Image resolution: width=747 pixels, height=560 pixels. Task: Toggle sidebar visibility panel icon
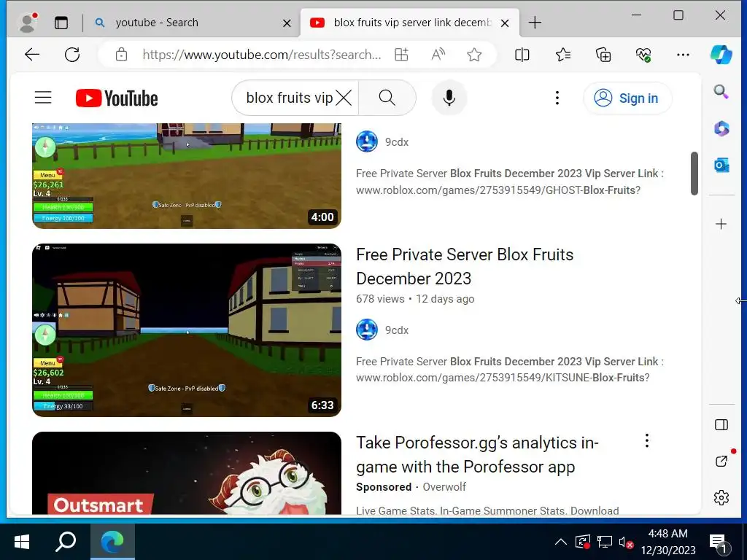click(x=721, y=425)
